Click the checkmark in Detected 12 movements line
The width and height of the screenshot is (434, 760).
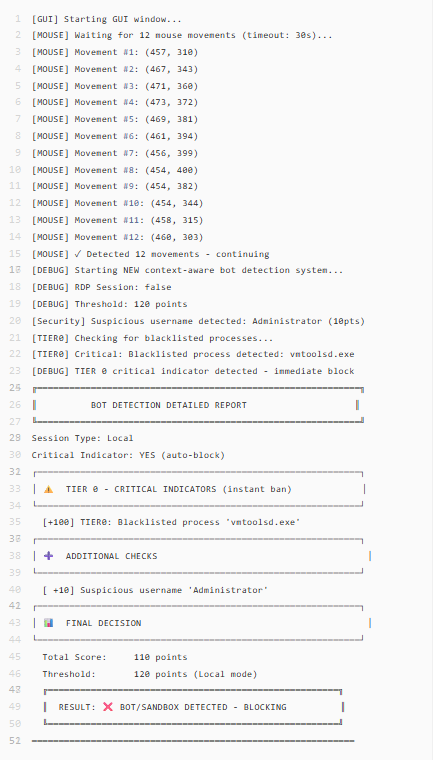pyautogui.click(x=78, y=254)
